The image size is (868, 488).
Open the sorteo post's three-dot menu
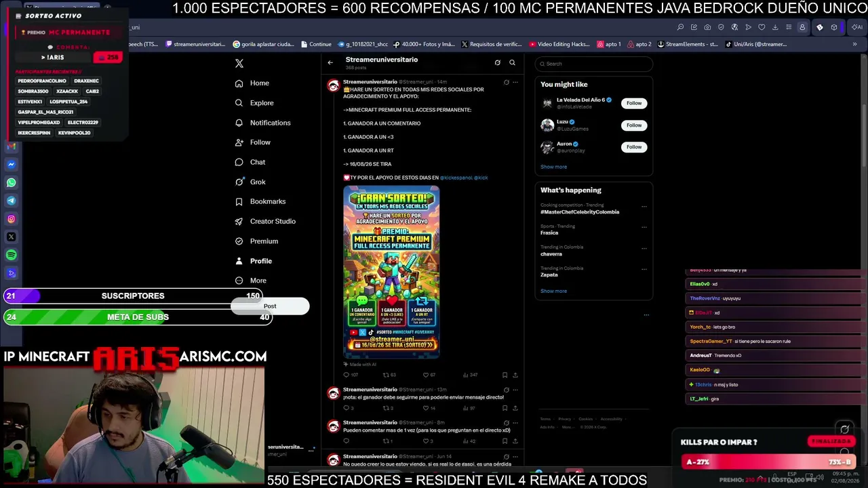point(515,83)
